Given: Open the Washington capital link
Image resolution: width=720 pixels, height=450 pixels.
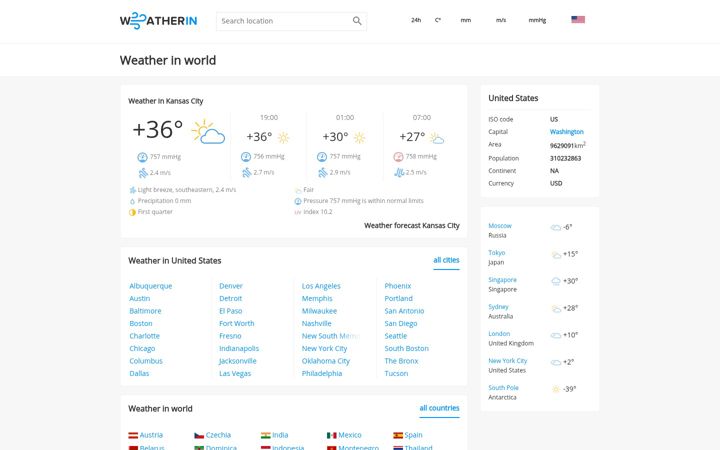Looking at the screenshot, I should (567, 132).
